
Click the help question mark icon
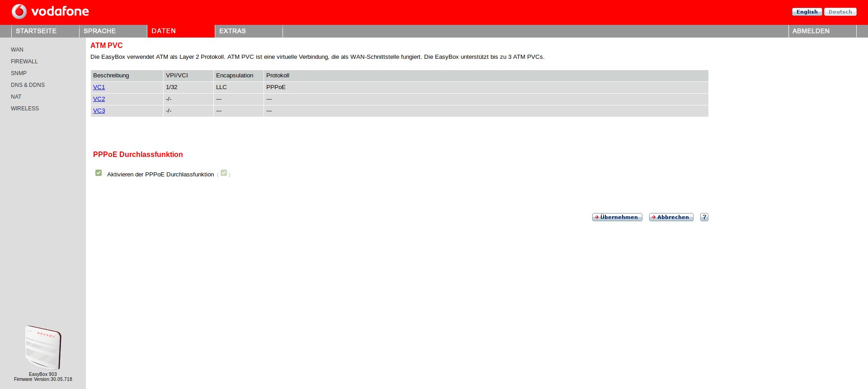[704, 217]
